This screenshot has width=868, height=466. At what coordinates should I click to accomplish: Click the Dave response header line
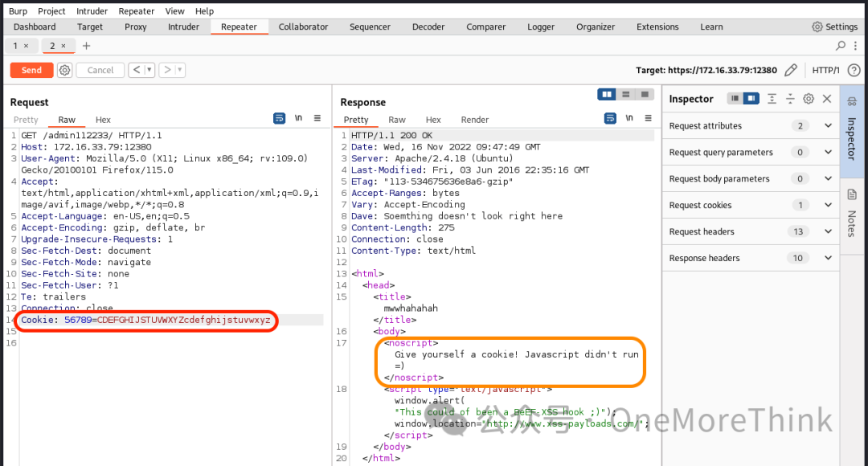click(457, 216)
